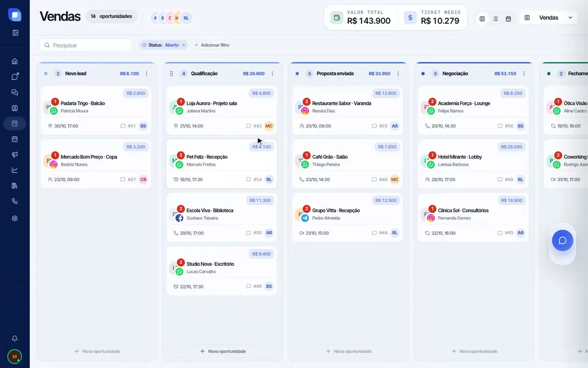Click the comment icon on card #51

pos(123,126)
